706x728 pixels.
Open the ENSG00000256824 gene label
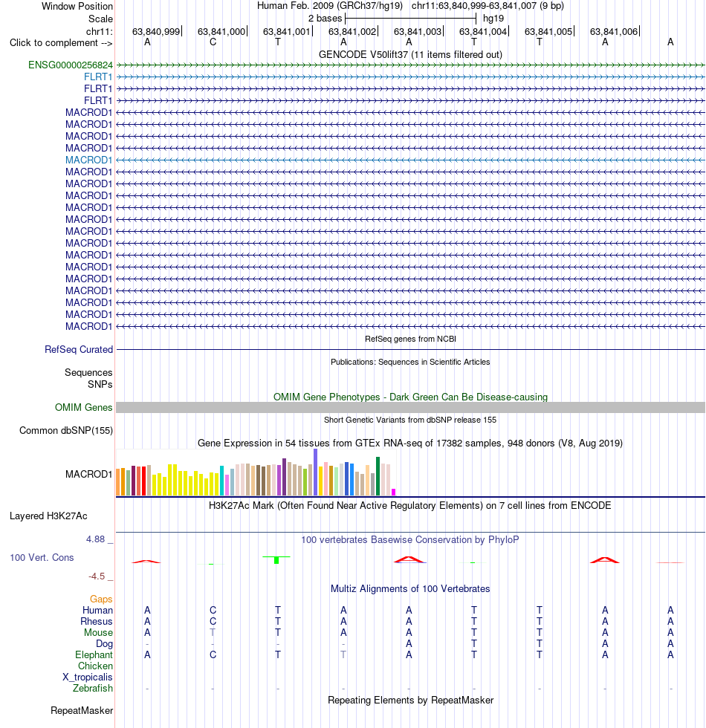click(70, 65)
